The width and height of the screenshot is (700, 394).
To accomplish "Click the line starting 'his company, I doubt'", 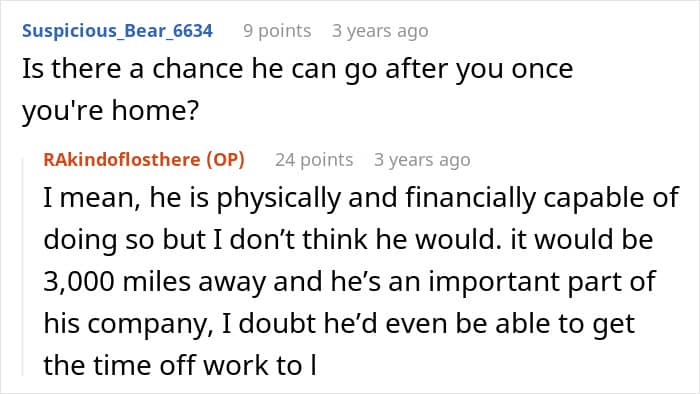I will pyautogui.click(x=339, y=323).
